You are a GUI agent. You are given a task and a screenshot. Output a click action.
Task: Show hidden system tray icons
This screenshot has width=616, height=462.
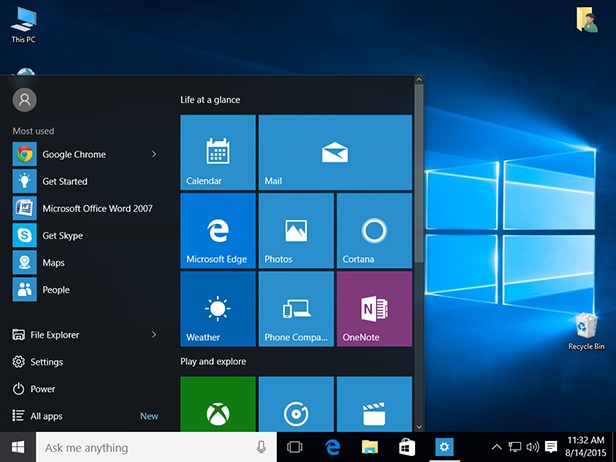coord(497,447)
